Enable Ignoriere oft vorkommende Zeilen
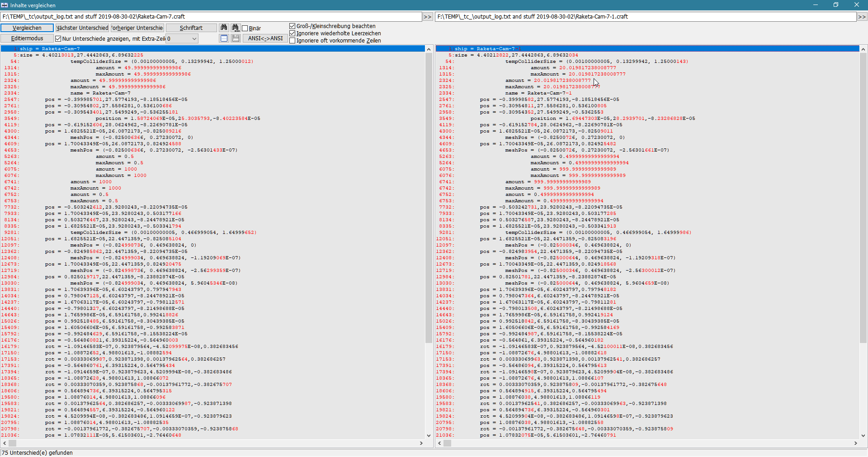The height and width of the screenshot is (457, 868). [292, 40]
